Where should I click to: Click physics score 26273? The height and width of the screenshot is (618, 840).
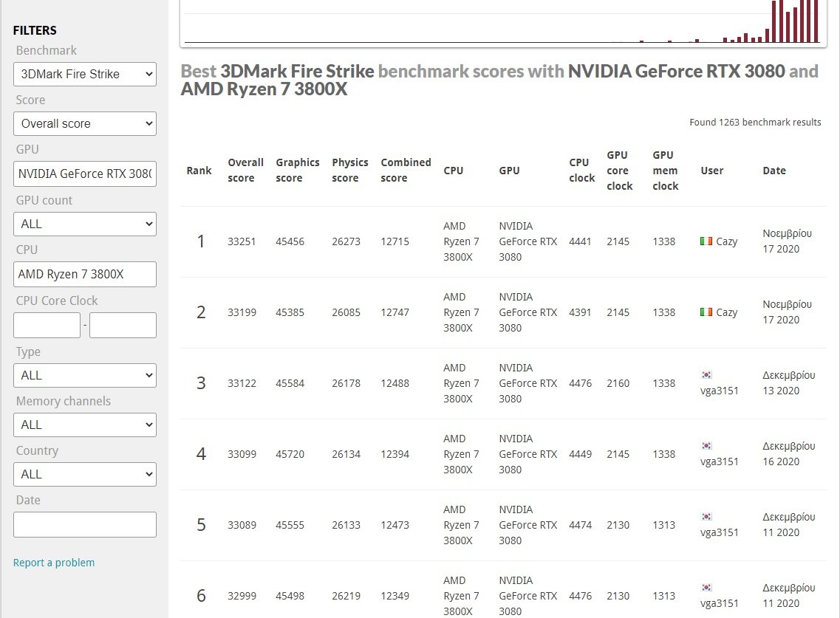coord(346,241)
